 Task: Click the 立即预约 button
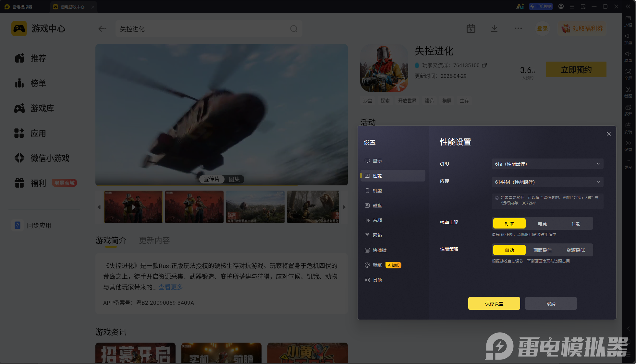576,69
